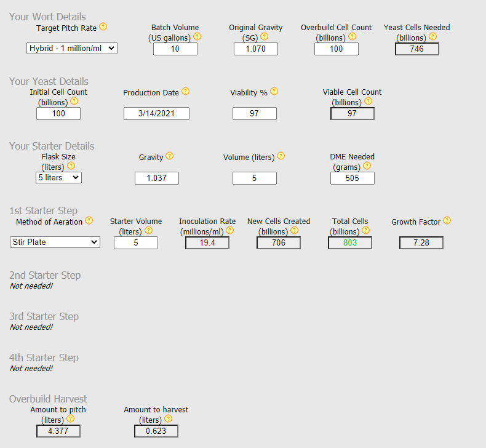Viewport: 486px width, 448px height.
Task: Click help icon for Overbuild Cell Count
Action: (x=352, y=37)
